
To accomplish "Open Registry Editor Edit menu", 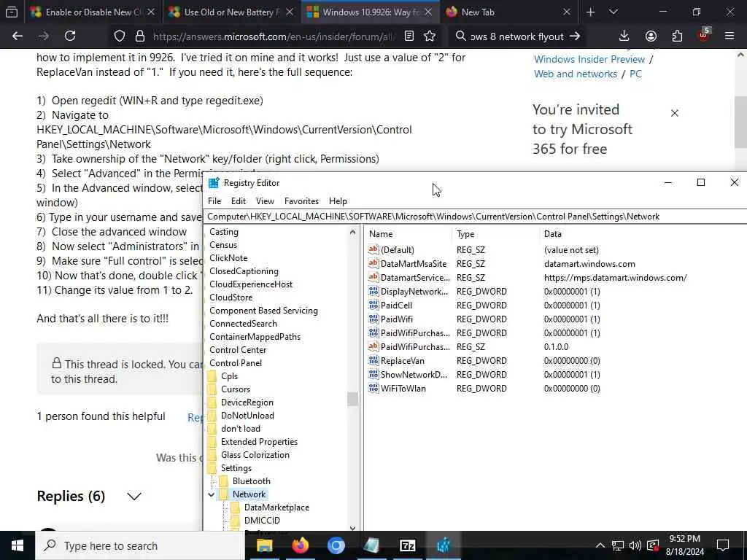I will point(239,201).
